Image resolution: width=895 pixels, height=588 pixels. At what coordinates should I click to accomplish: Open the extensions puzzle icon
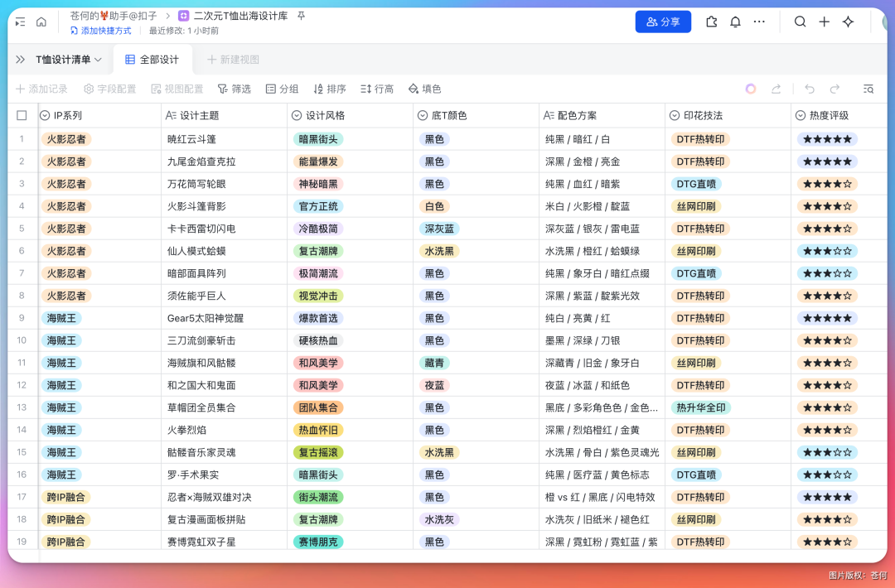[x=711, y=22]
